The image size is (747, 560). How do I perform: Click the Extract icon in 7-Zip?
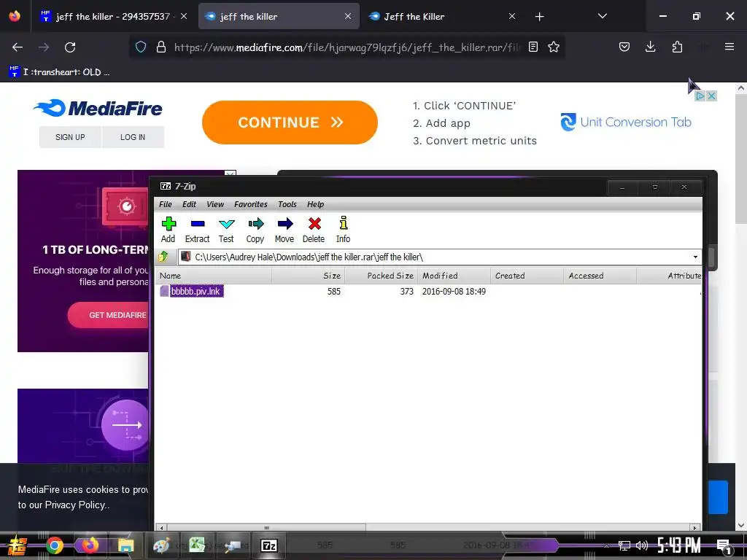click(197, 230)
